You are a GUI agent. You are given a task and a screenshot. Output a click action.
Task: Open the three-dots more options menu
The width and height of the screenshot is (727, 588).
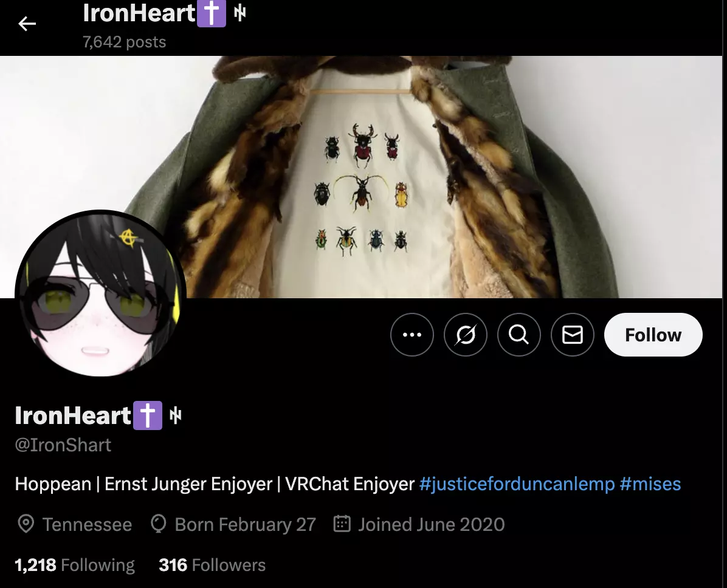click(x=412, y=335)
